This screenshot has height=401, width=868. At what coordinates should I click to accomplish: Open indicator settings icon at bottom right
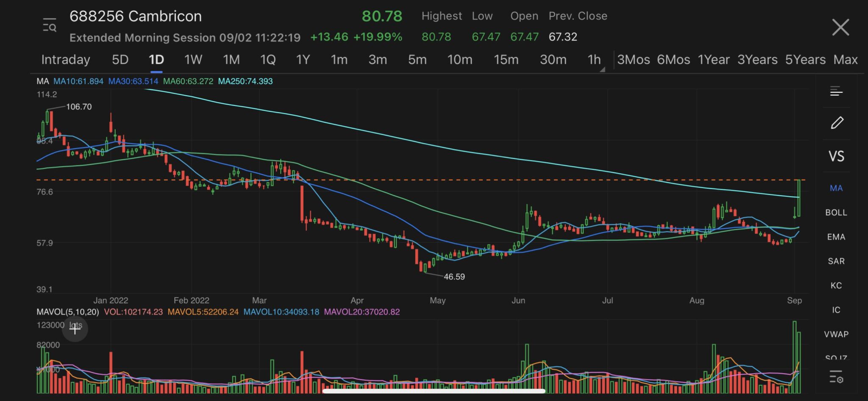coord(836,376)
